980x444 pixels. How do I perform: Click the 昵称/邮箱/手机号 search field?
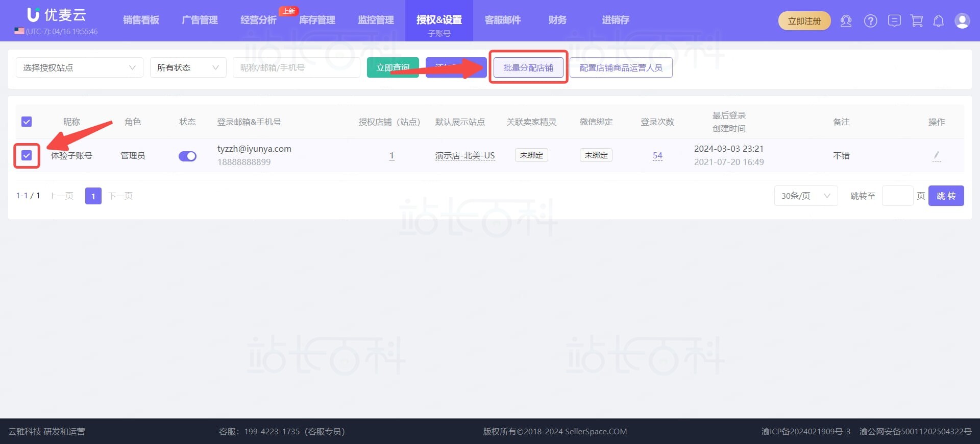(x=296, y=67)
